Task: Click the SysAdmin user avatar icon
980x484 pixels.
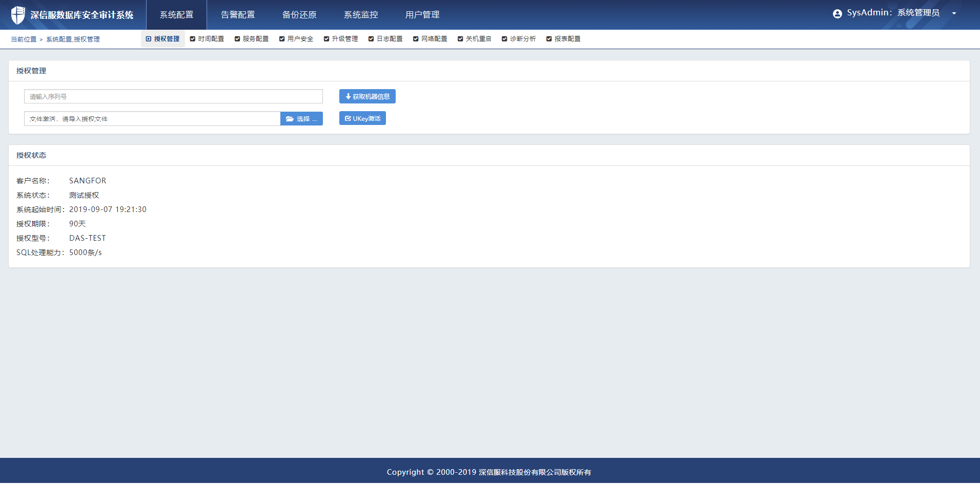Action: pyautogui.click(x=838, y=14)
